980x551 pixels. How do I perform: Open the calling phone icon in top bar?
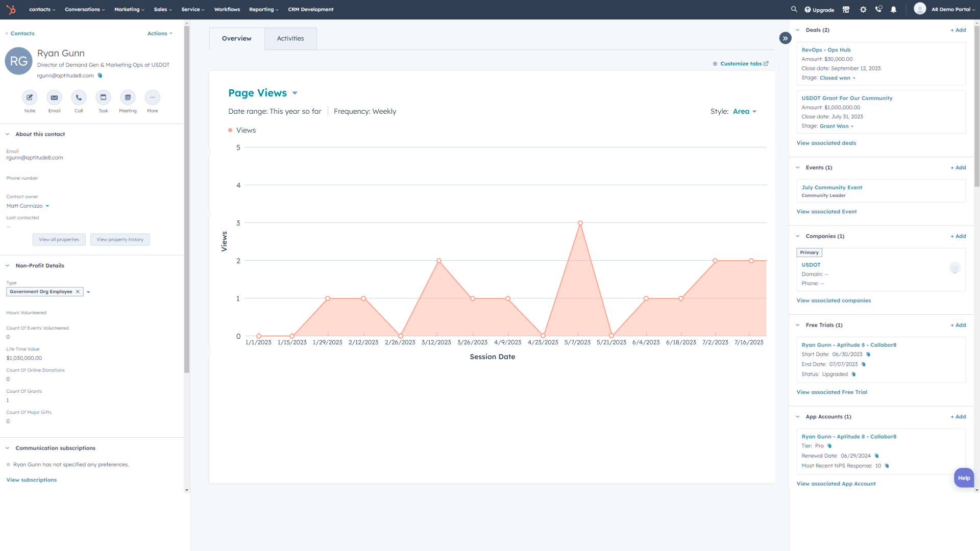(x=878, y=9)
